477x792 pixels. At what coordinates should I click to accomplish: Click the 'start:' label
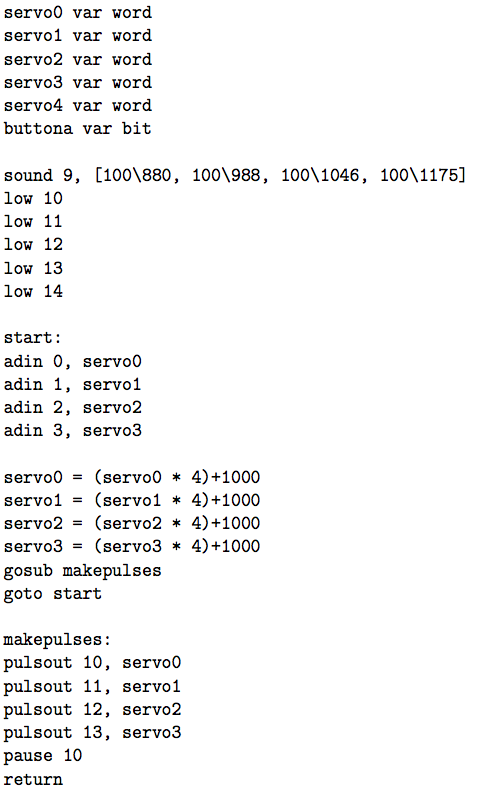(x=32, y=337)
